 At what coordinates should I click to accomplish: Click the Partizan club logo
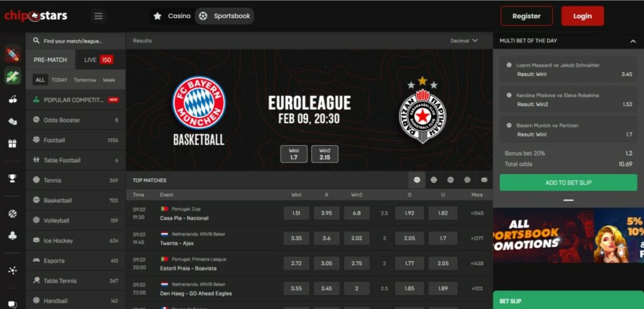point(422,110)
